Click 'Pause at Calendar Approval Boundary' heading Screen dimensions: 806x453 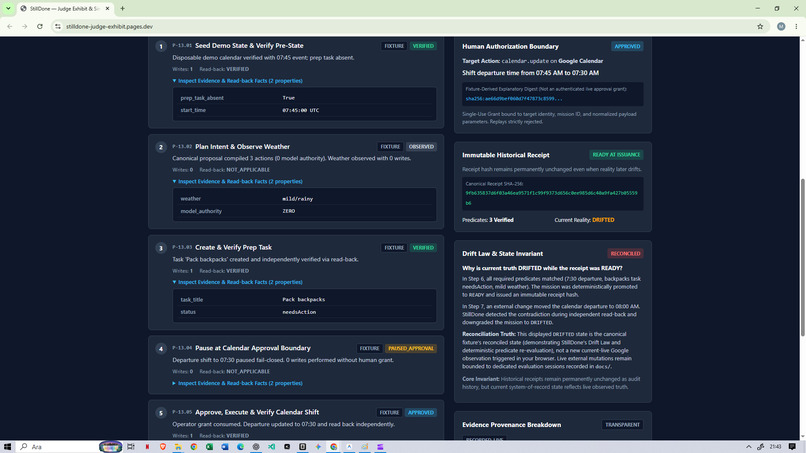[252, 348]
